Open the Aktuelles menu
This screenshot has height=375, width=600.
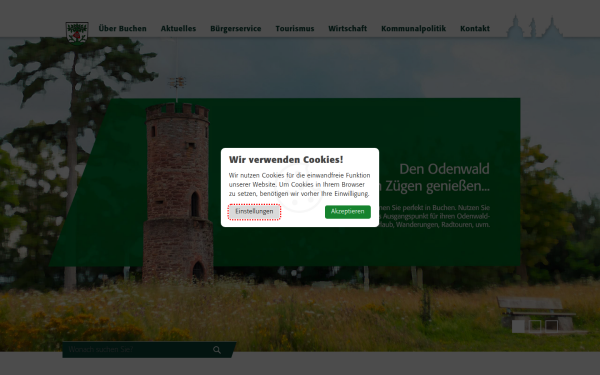coord(178,28)
